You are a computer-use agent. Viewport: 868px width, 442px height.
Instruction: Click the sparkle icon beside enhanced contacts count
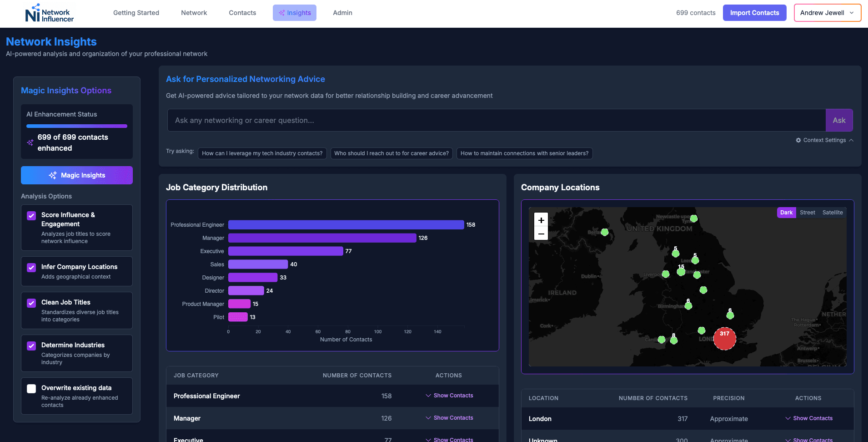pyautogui.click(x=30, y=142)
